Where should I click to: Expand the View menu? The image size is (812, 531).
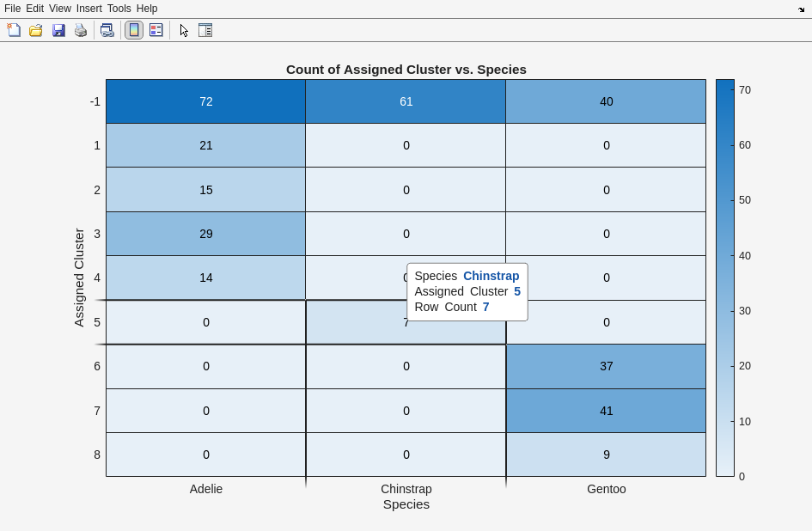[60, 9]
